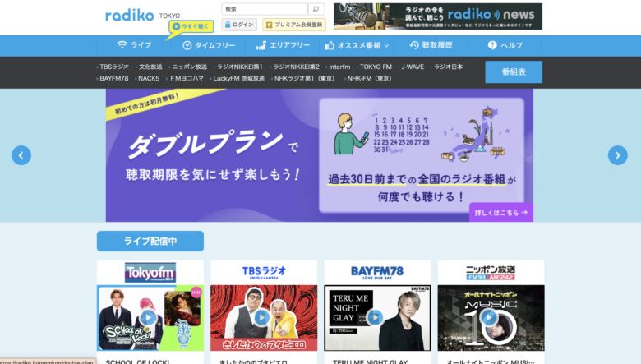Select 文化放送 station link
Image resolution: width=641 pixels, height=364 pixels.
coord(150,67)
